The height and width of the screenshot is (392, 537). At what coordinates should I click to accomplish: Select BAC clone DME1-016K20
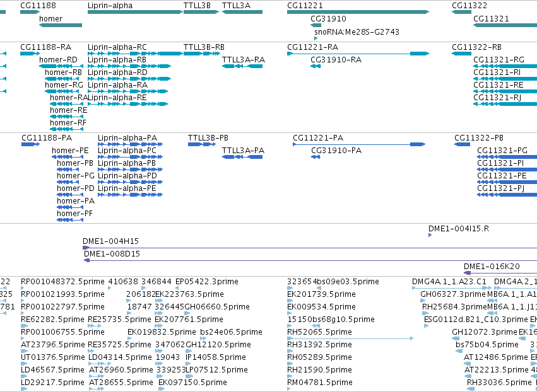[500, 273]
